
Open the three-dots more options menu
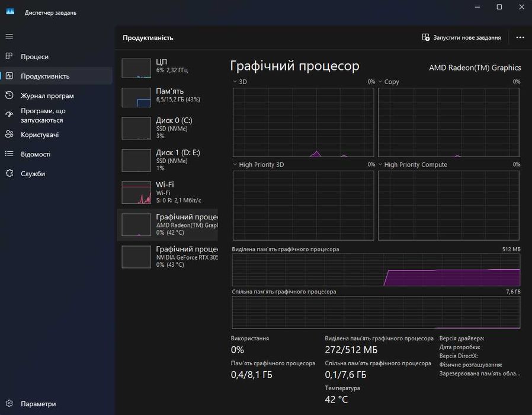[520, 37]
